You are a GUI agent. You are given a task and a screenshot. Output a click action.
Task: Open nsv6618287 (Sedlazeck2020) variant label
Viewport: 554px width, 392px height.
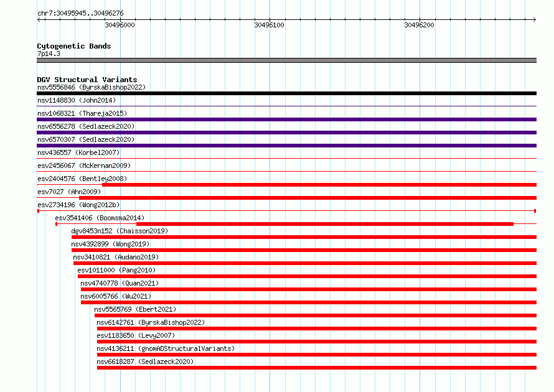[145, 362]
